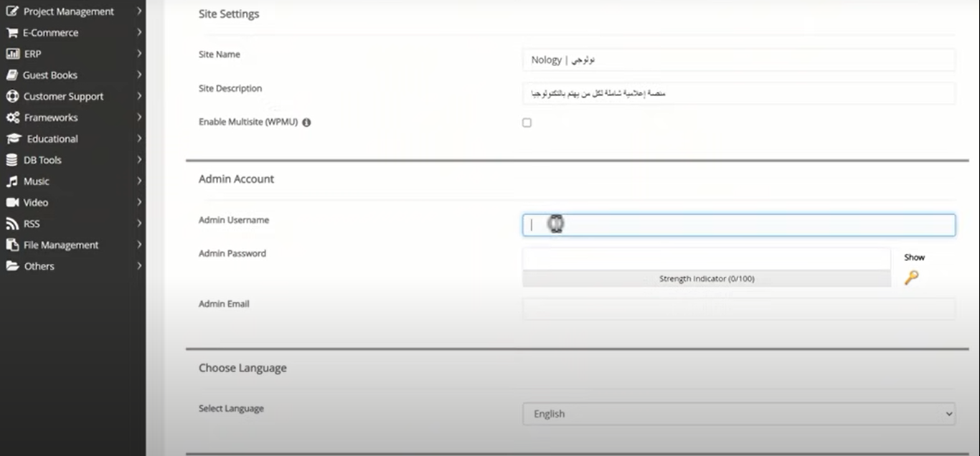980x456 pixels.
Task: Generate a random password with key icon
Action: 911,277
